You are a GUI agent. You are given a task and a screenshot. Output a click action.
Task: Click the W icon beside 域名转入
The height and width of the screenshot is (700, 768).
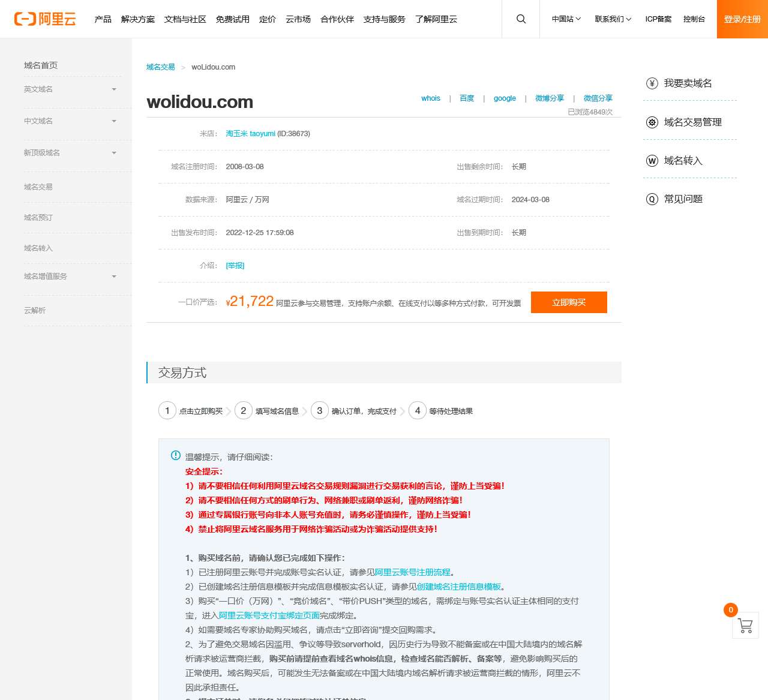652,161
